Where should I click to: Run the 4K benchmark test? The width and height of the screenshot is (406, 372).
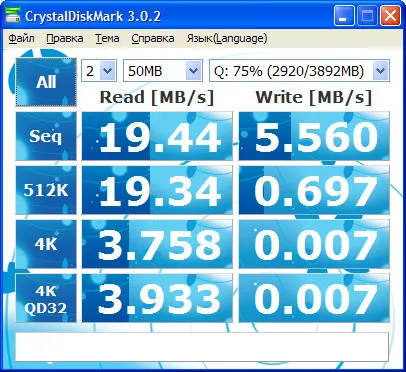pyautogui.click(x=46, y=244)
